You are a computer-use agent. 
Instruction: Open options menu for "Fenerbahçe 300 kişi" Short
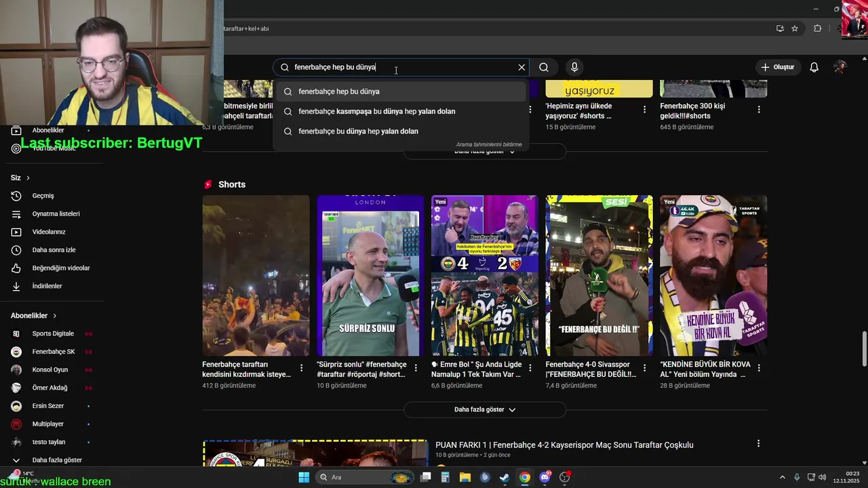759,110
